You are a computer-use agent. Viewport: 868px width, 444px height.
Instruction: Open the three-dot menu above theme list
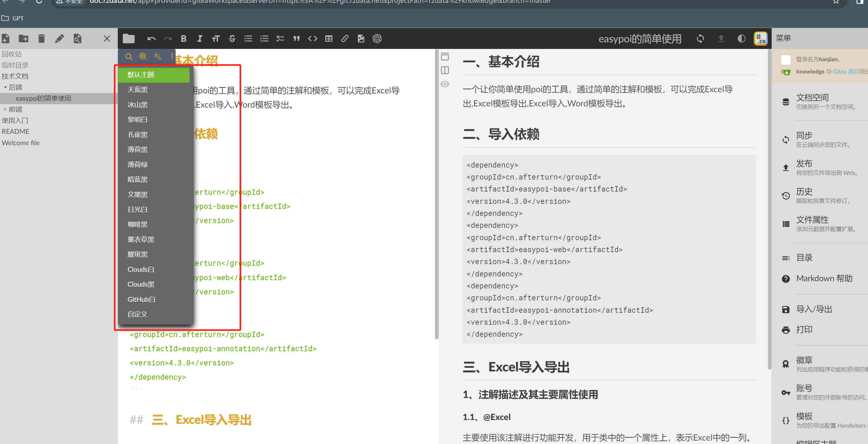(172, 56)
